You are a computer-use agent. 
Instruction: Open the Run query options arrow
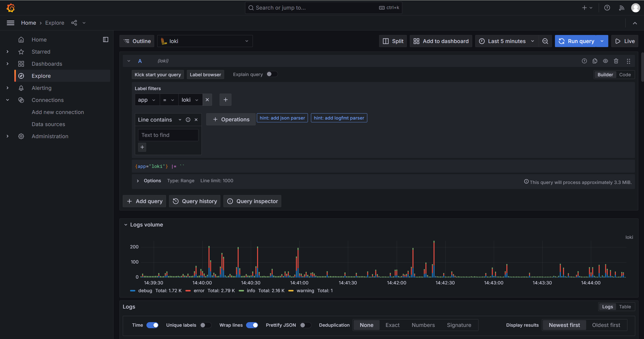[x=602, y=41]
